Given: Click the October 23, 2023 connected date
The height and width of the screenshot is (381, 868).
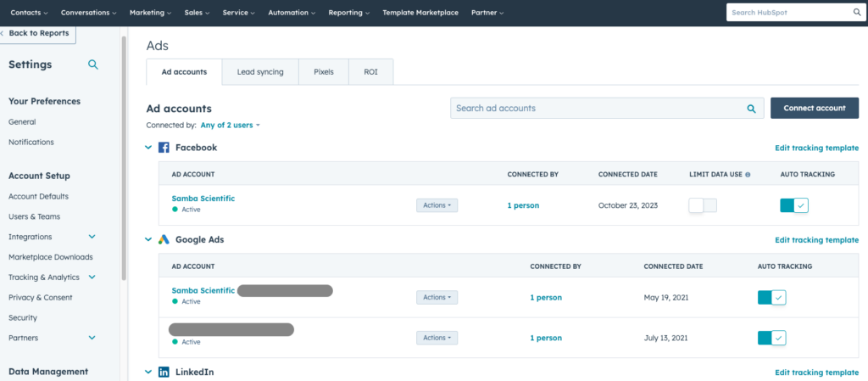Looking at the screenshot, I should (x=630, y=205).
